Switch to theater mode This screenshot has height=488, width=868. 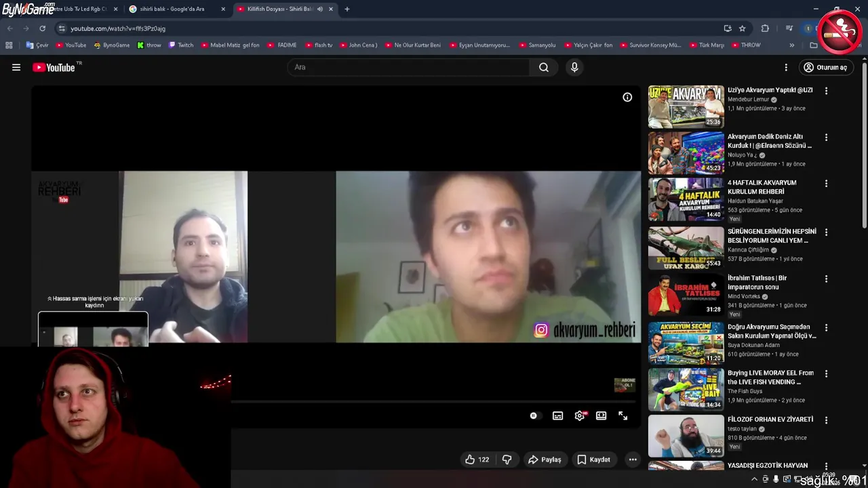601,415
